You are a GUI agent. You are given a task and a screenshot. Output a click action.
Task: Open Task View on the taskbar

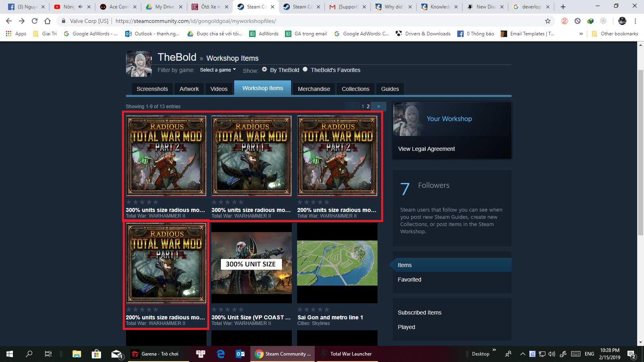point(48,354)
